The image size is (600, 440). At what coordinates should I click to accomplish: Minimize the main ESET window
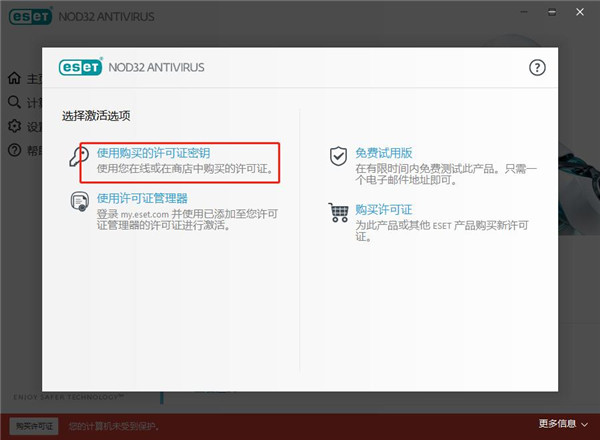click(x=524, y=12)
